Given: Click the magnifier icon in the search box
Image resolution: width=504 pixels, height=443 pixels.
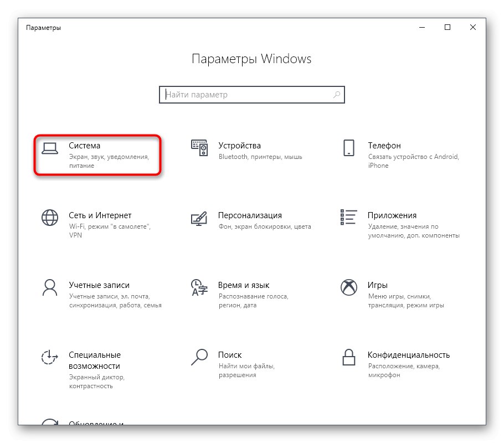Looking at the screenshot, I should tap(336, 95).
